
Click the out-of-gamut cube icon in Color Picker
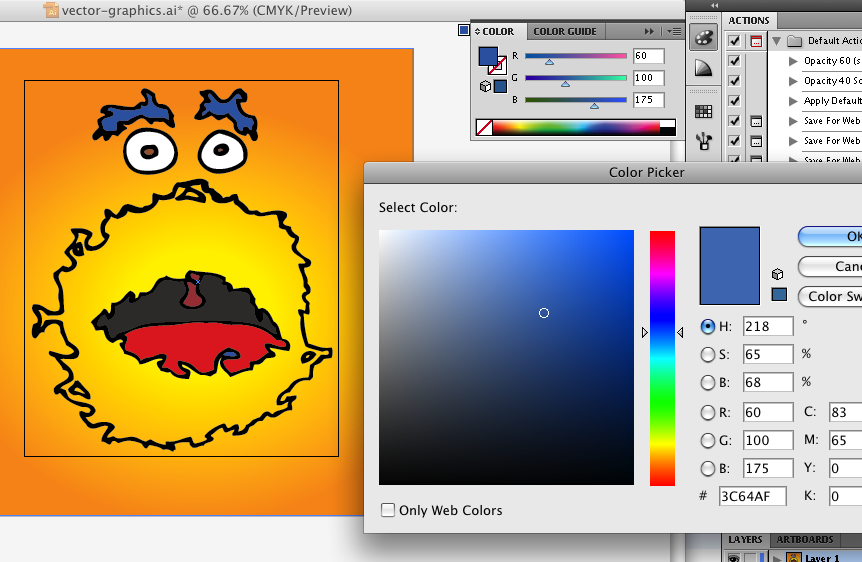pos(777,274)
